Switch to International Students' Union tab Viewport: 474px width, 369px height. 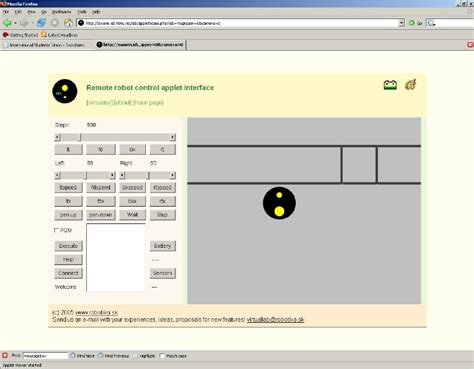click(x=47, y=45)
